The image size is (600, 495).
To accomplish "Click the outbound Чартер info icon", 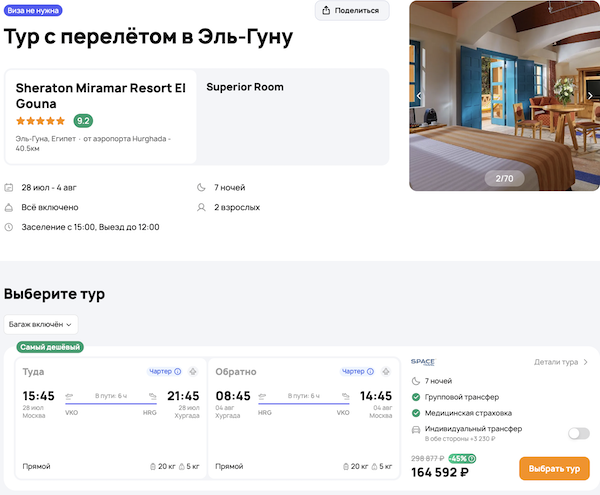I will 178,371.
